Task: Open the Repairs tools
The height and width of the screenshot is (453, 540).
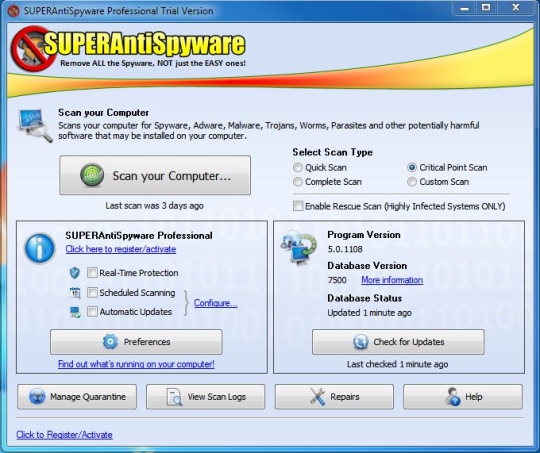Action: pyautogui.click(x=334, y=397)
